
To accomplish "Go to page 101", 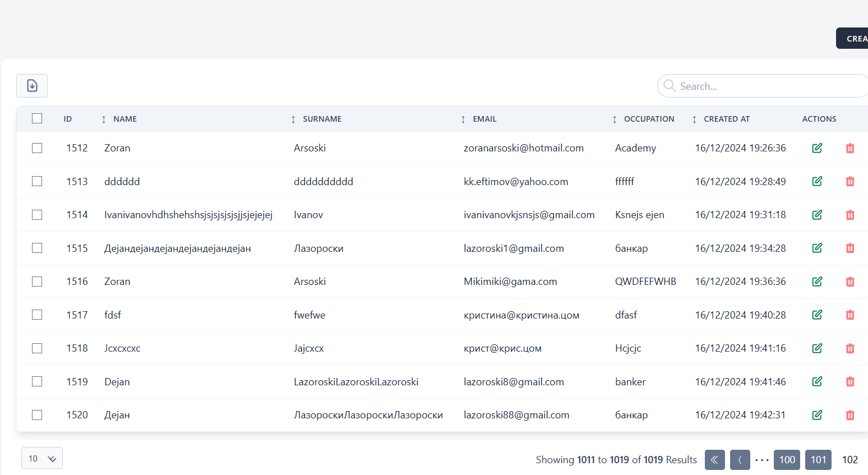I will 818,460.
